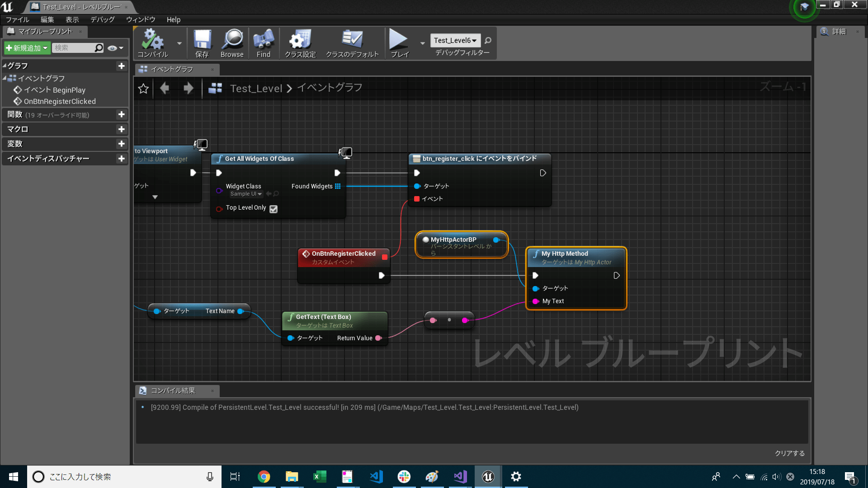
Task: Open the Help menu
Action: [173, 19]
